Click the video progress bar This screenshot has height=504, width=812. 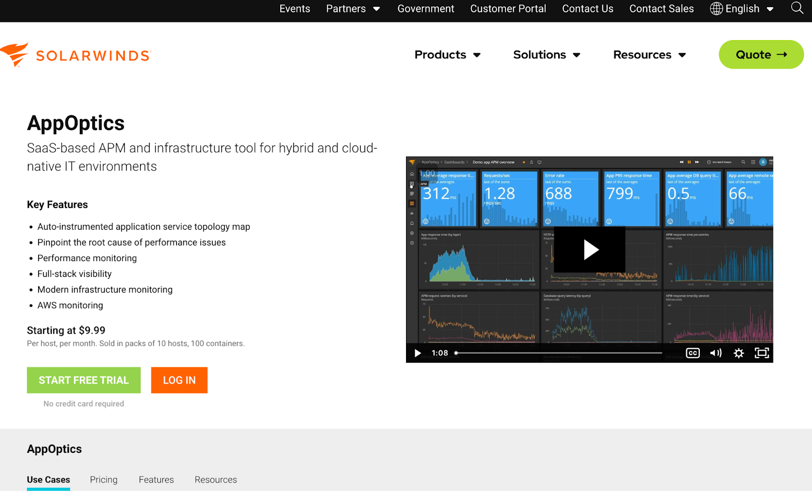559,353
